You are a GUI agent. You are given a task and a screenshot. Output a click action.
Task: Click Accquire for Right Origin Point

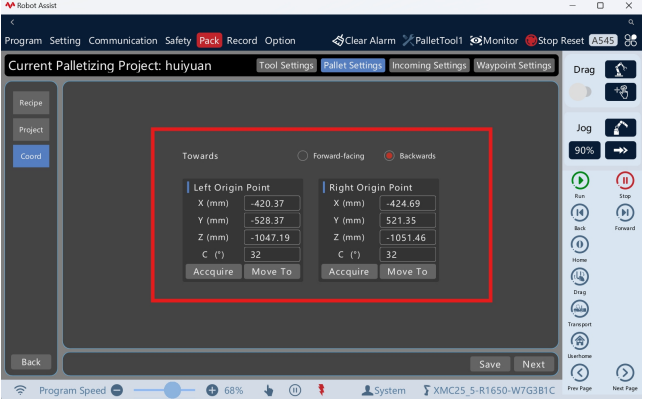(349, 272)
